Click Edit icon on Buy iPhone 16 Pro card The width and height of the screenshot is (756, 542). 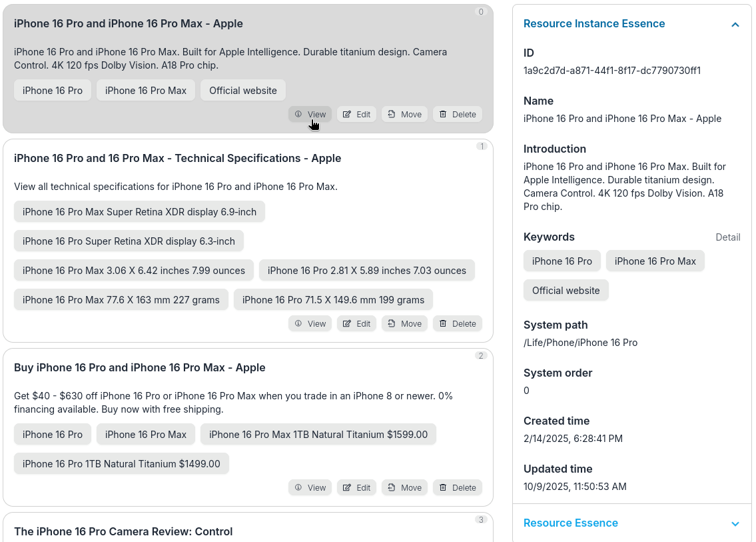(347, 487)
